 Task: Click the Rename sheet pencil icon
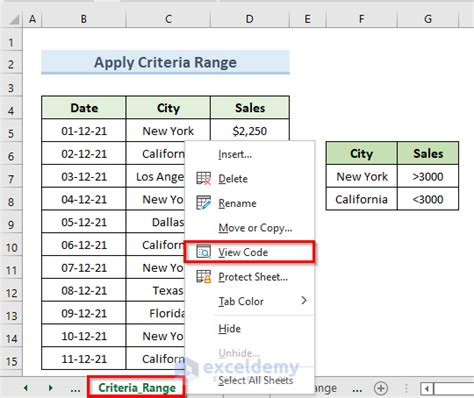click(203, 203)
